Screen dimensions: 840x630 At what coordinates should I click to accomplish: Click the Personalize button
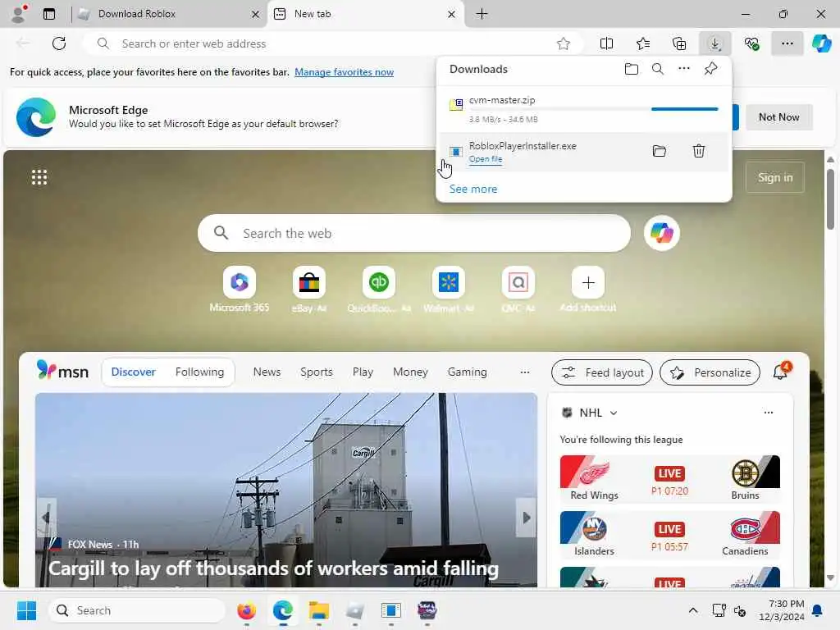tap(710, 372)
